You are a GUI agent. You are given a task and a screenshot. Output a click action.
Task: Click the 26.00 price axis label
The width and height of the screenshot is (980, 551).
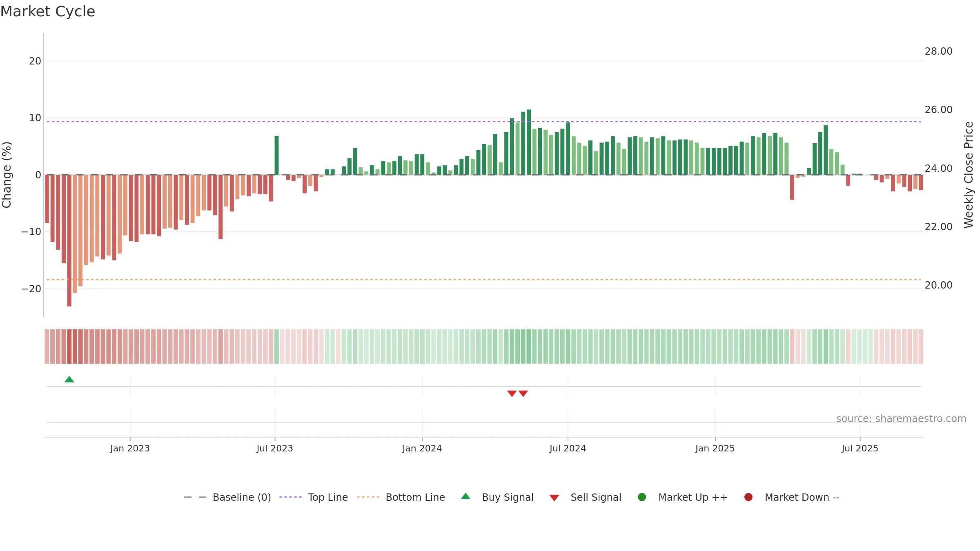(938, 110)
